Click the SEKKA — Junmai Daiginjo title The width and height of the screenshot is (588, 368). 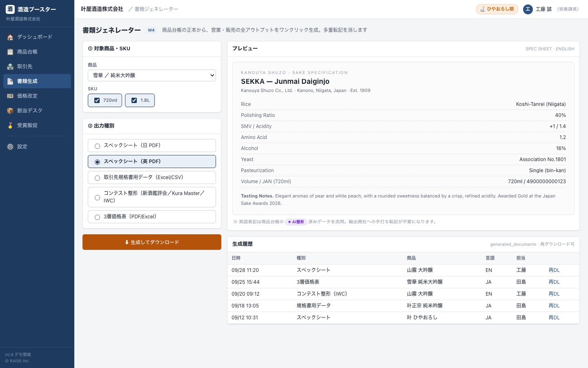click(x=285, y=81)
